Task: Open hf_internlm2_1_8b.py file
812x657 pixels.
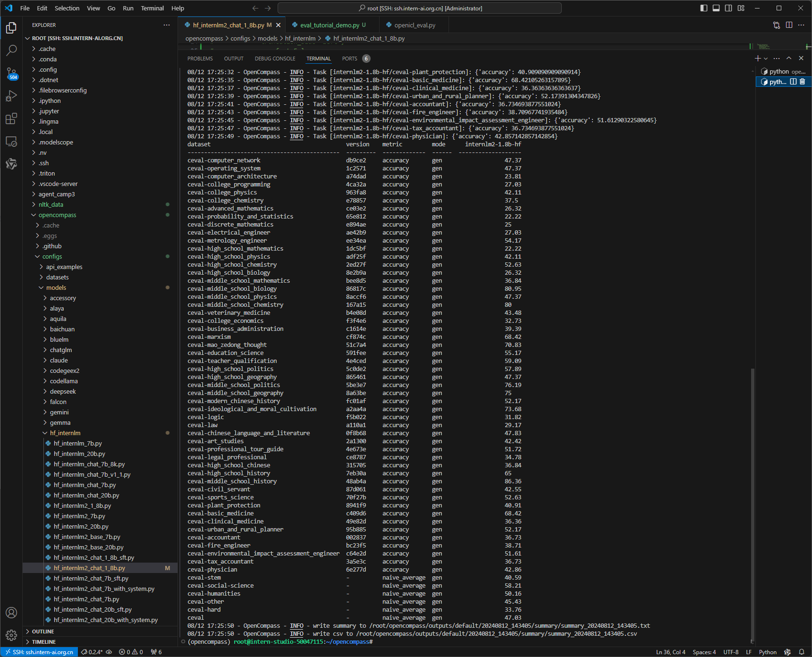Action: pos(82,505)
